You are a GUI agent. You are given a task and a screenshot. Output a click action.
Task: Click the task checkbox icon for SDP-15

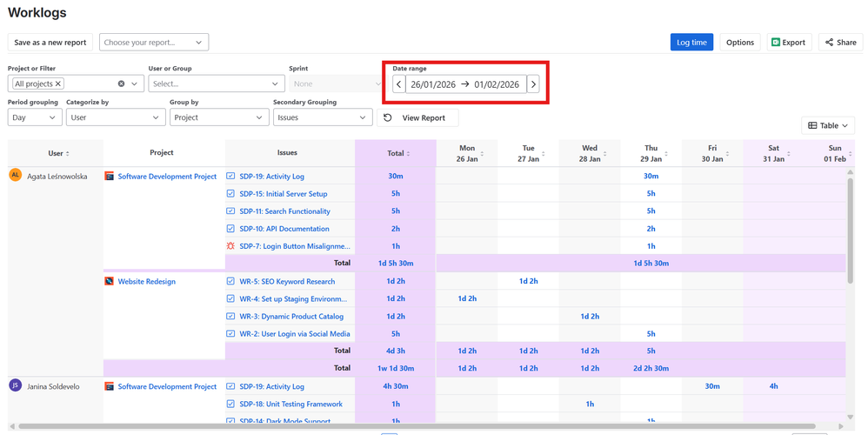(x=230, y=194)
